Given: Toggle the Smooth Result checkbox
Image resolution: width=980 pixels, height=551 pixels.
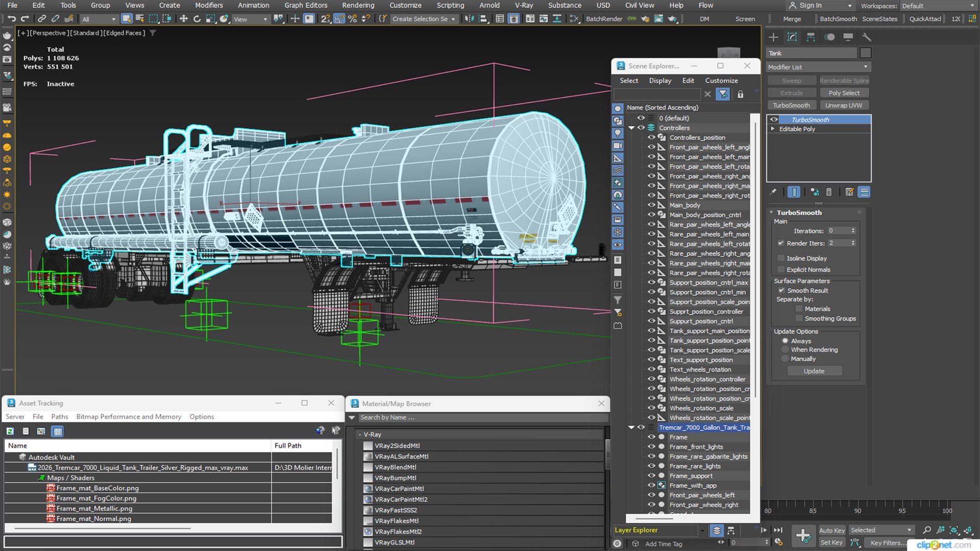Looking at the screenshot, I should coord(781,291).
